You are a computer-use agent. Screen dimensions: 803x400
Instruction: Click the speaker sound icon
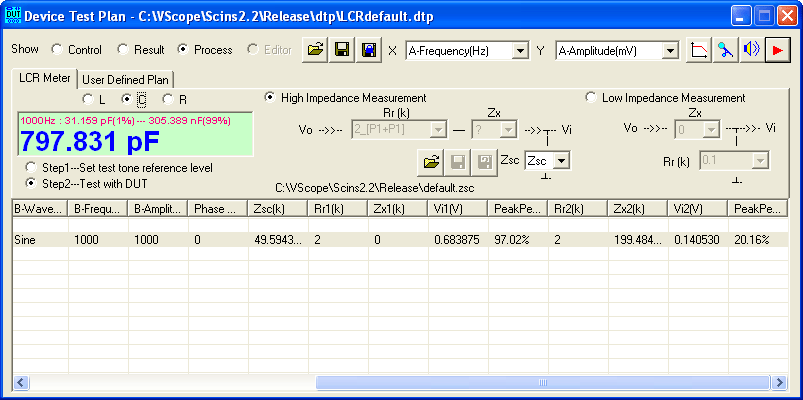pos(751,50)
